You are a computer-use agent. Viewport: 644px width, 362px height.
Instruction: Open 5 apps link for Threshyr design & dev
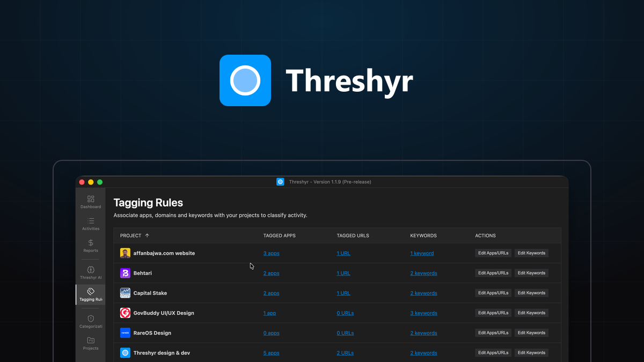click(x=271, y=353)
